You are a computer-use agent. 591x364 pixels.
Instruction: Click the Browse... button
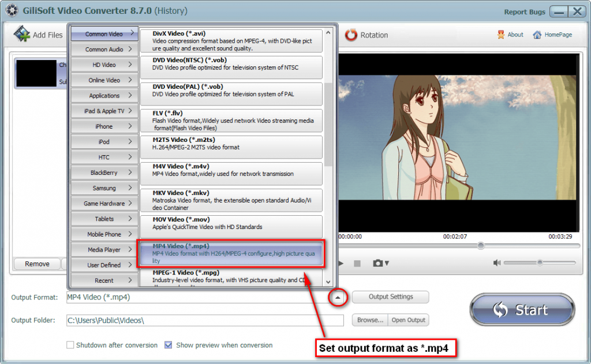pyautogui.click(x=370, y=320)
